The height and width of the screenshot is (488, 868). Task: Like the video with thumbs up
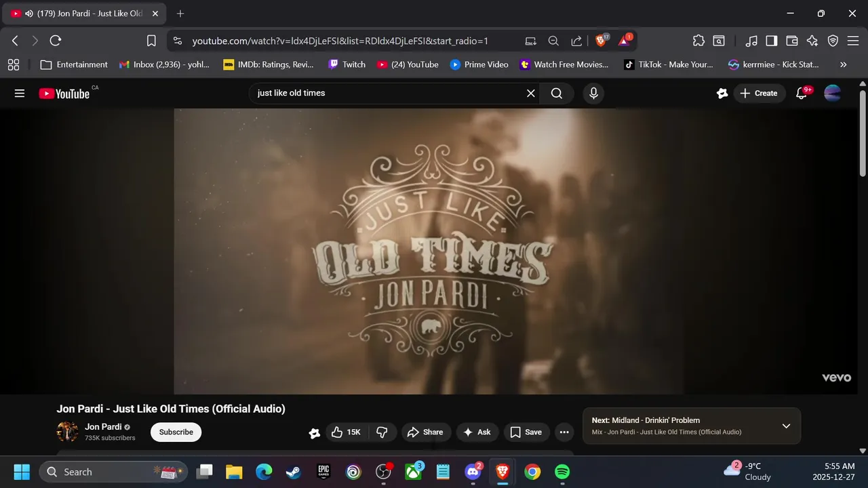click(x=346, y=432)
